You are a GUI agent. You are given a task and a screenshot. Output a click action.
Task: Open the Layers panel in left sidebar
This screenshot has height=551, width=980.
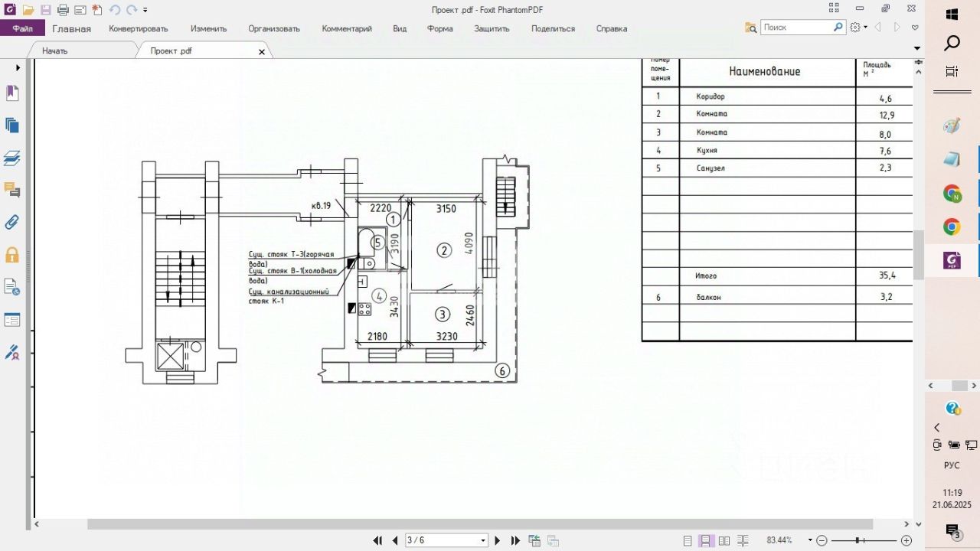click(x=12, y=158)
